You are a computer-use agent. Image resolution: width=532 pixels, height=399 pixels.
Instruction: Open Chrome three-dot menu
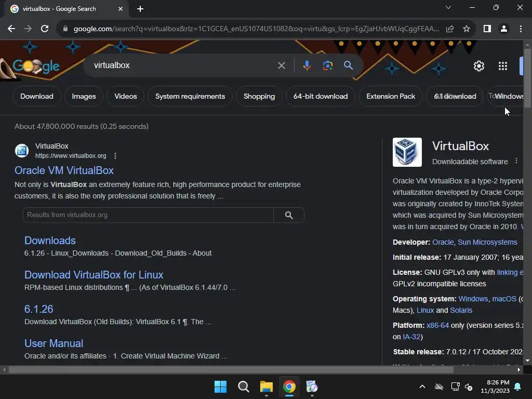(521, 29)
